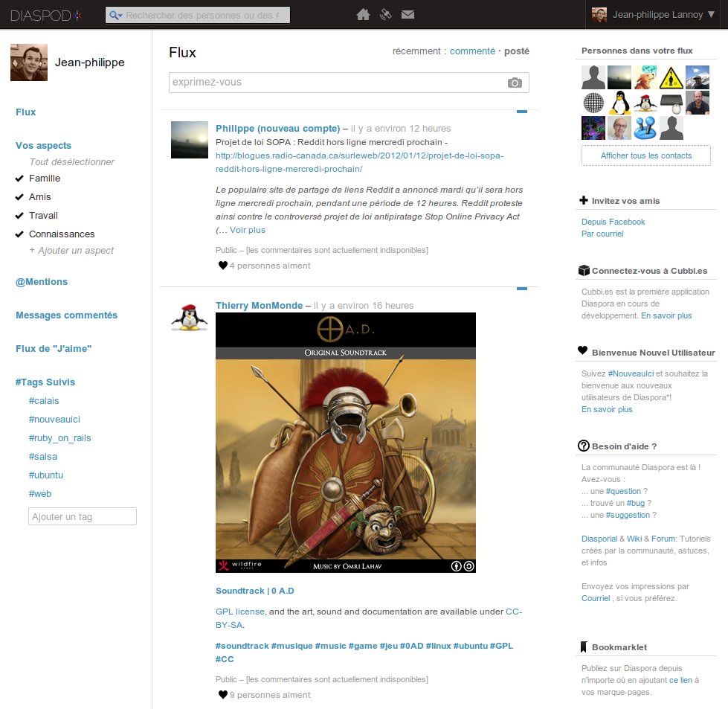
Task: Open the foggy landscape avatar in contacts grid
Action: 619,77
